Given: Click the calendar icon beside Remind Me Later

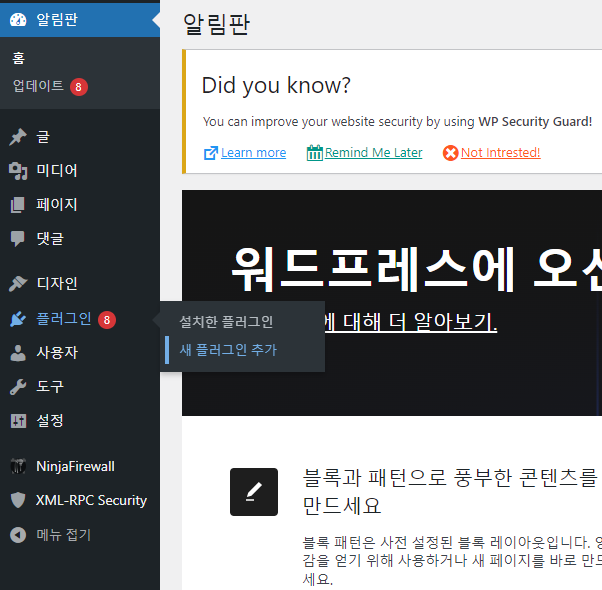Looking at the screenshot, I should (x=314, y=153).
